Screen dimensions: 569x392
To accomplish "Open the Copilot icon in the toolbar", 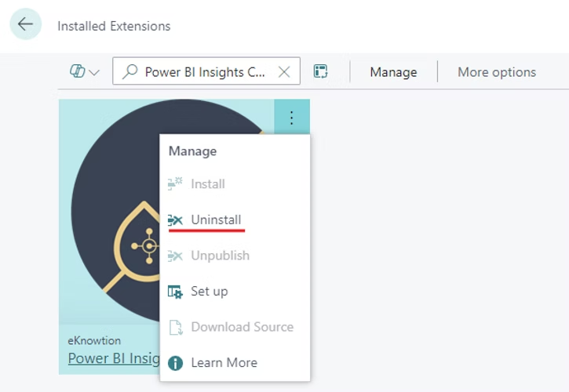I will click(x=77, y=72).
